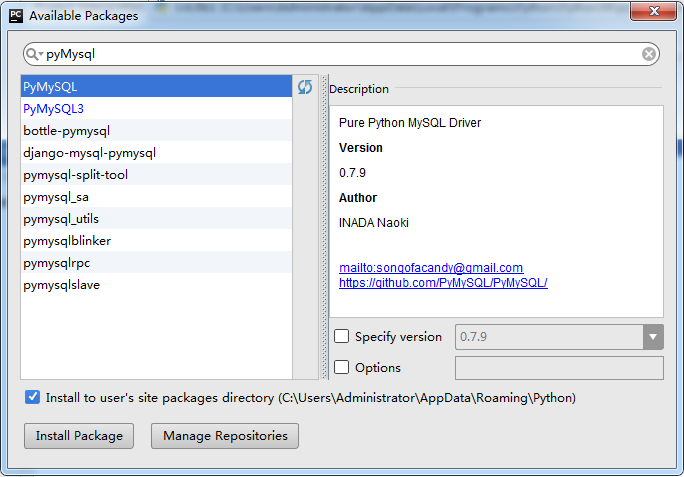Select the pymysql_utils package

156,219
